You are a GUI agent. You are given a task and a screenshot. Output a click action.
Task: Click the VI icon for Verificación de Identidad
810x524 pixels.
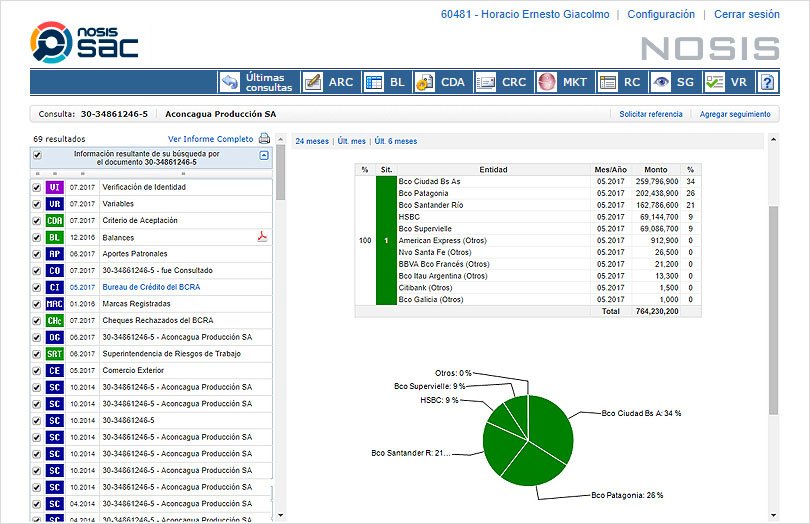pyautogui.click(x=54, y=187)
